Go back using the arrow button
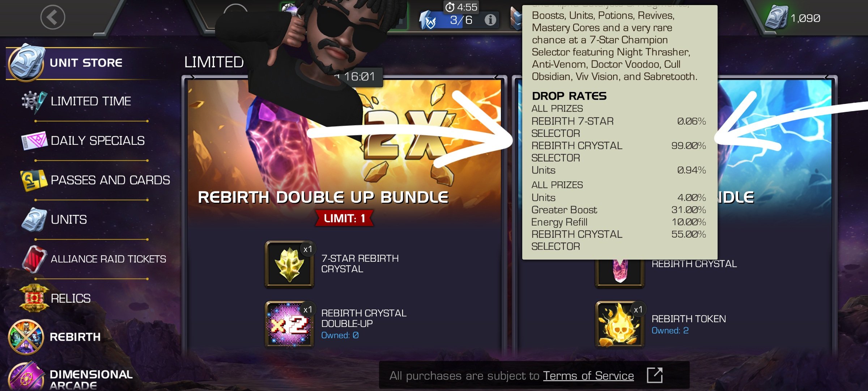This screenshot has width=868, height=391. point(53,17)
